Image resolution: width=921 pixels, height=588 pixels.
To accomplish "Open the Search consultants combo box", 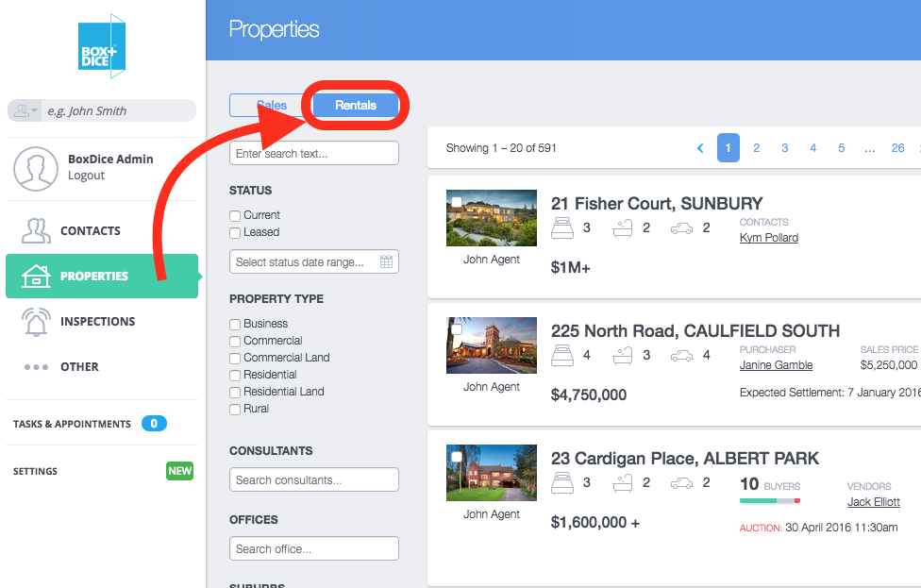I will [x=314, y=479].
